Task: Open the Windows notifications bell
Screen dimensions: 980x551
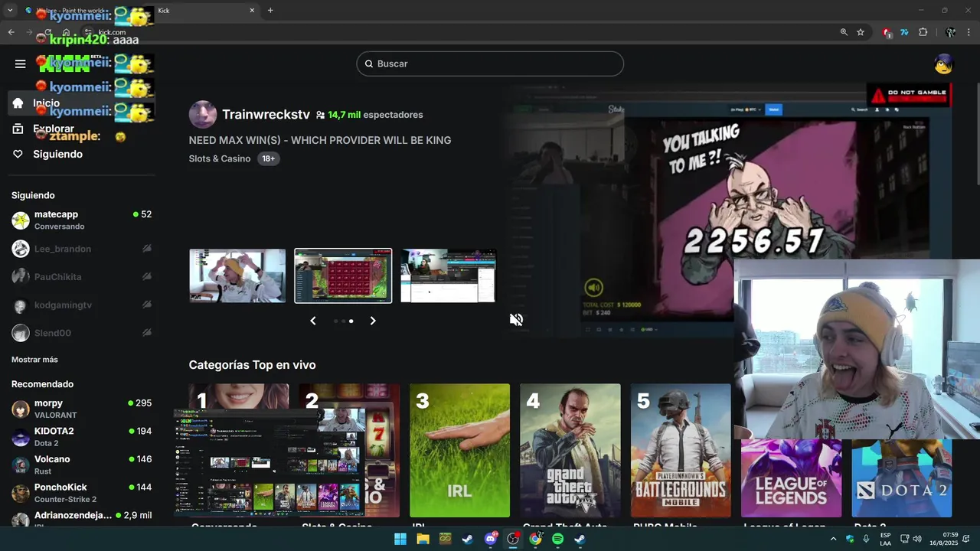Action: (968, 539)
